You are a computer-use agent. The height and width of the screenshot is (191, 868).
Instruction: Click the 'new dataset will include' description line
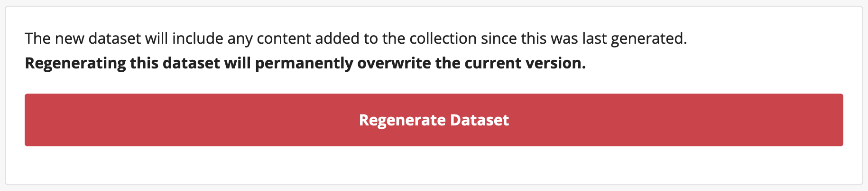pos(356,38)
